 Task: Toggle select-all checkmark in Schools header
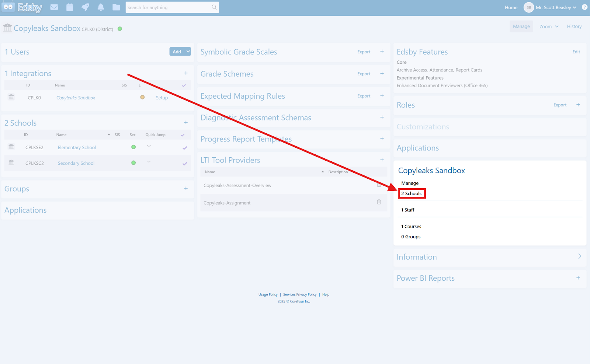(x=183, y=135)
